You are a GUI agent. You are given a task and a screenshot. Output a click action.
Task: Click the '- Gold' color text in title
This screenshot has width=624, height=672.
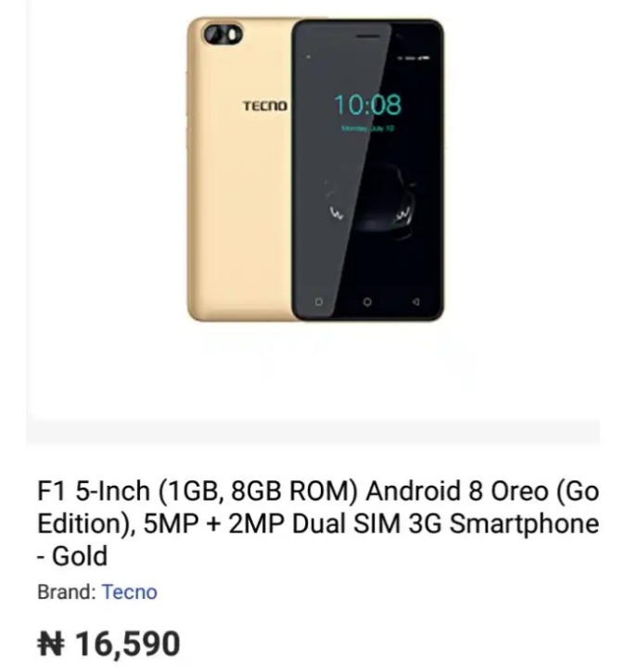pos(72,556)
